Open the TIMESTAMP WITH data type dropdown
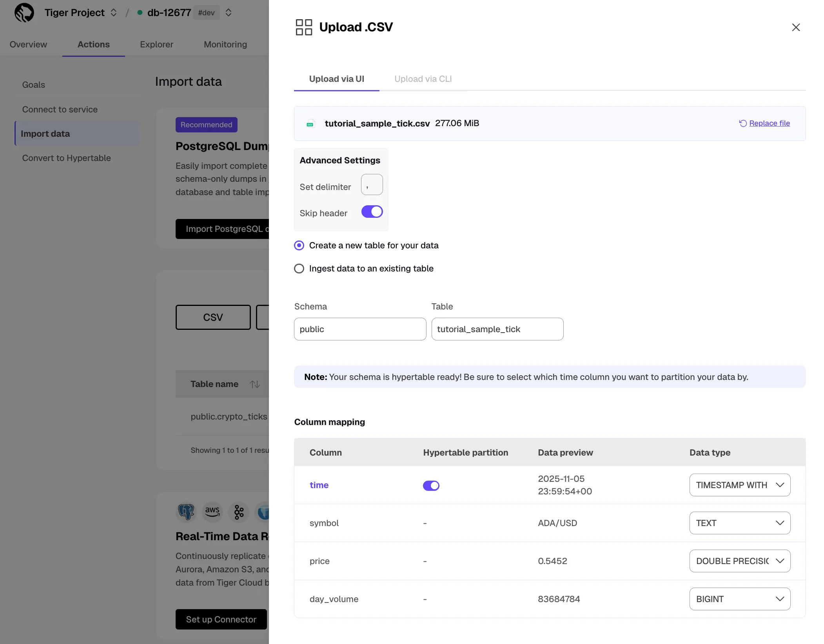Screen dimensions: 824x644 click(740, 485)
